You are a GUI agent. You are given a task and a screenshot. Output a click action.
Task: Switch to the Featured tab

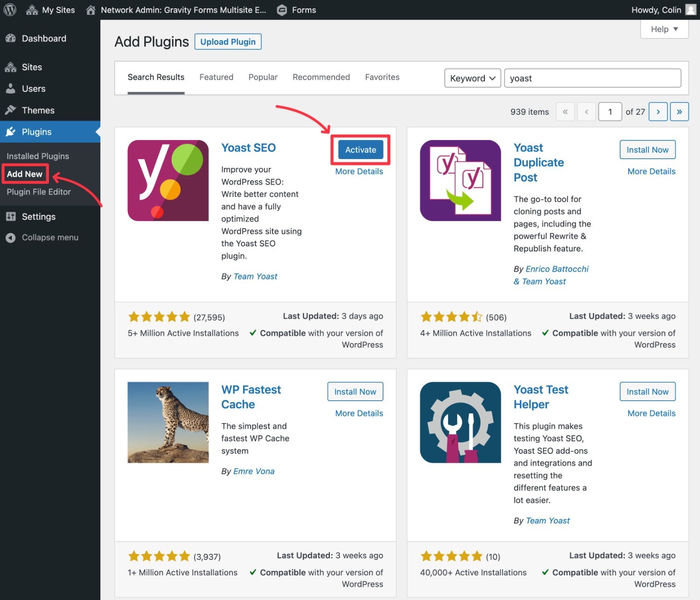coord(216,77)
